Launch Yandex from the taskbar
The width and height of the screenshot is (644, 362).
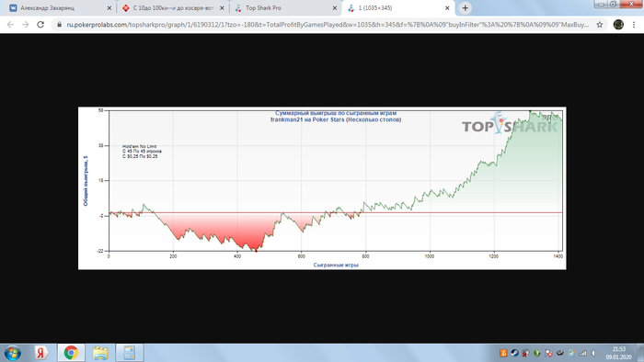tap(40, 353)
